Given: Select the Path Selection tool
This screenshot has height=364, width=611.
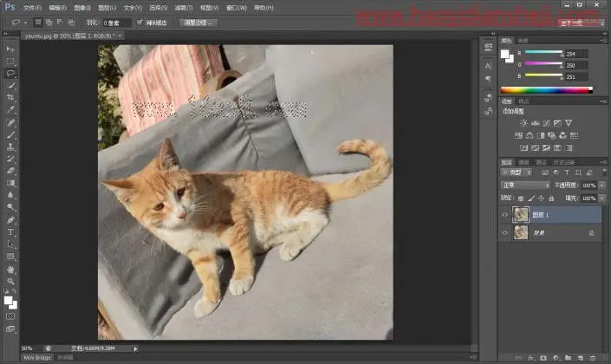Looking at the screenshot, I should point(10,244).
